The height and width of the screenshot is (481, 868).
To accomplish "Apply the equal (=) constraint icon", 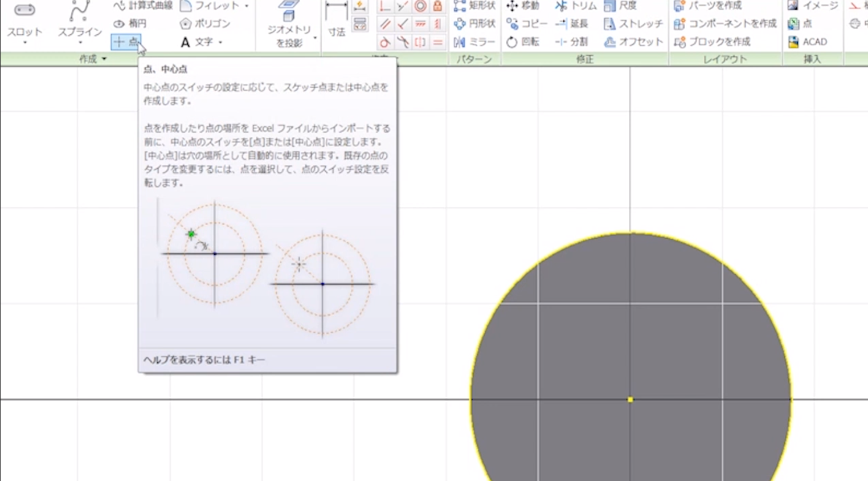I will click(437, 42).
